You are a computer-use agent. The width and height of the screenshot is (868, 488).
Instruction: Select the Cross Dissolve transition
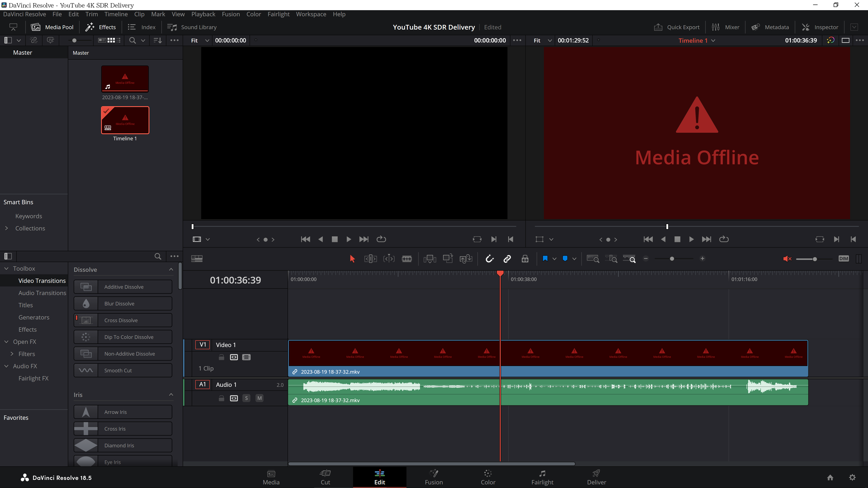click(x=123, y=320)
